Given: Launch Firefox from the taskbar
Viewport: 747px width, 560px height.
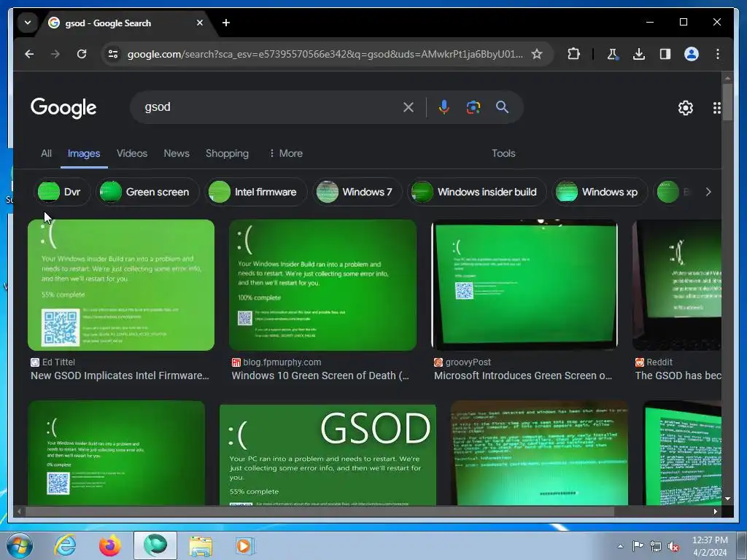Looking at the screenshot, I should pos(110,545).
